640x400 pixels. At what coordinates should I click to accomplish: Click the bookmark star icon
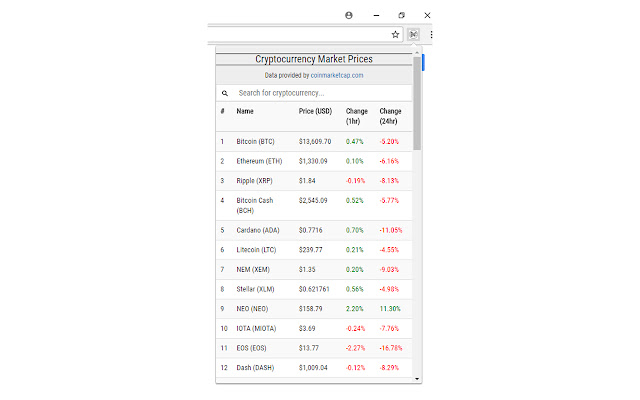(395, 35)
